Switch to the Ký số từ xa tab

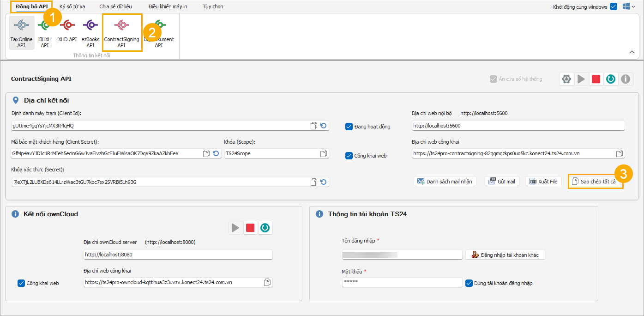[72, 6]
